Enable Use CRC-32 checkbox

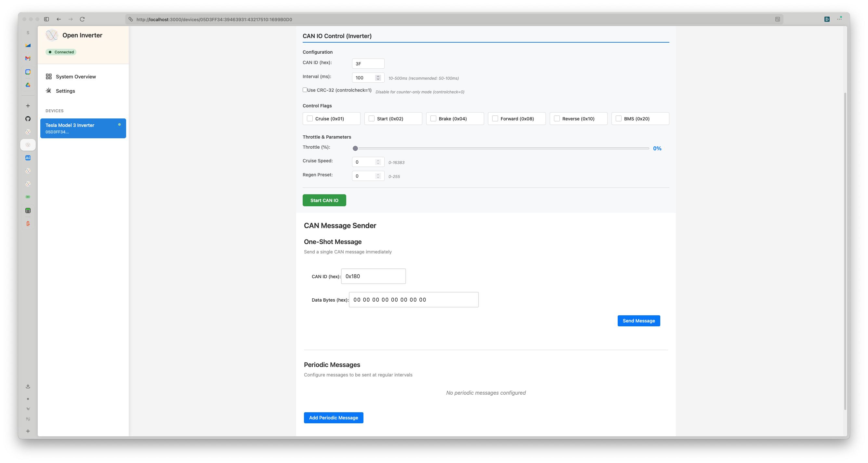(305, 90)
